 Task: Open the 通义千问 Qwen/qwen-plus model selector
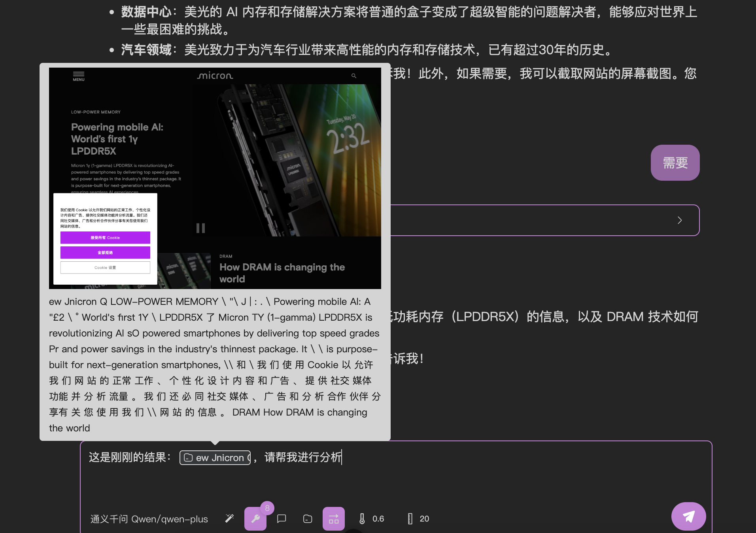149,519
